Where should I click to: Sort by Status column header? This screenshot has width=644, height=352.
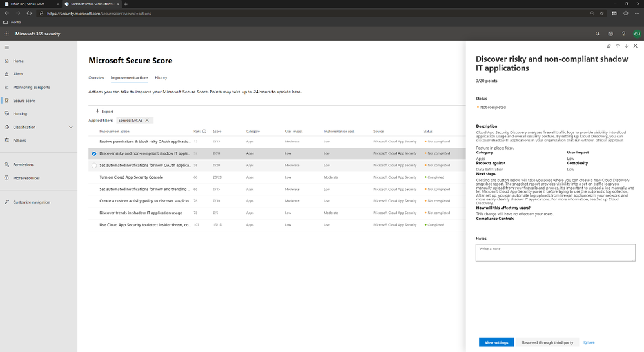[x=427, y=132]
